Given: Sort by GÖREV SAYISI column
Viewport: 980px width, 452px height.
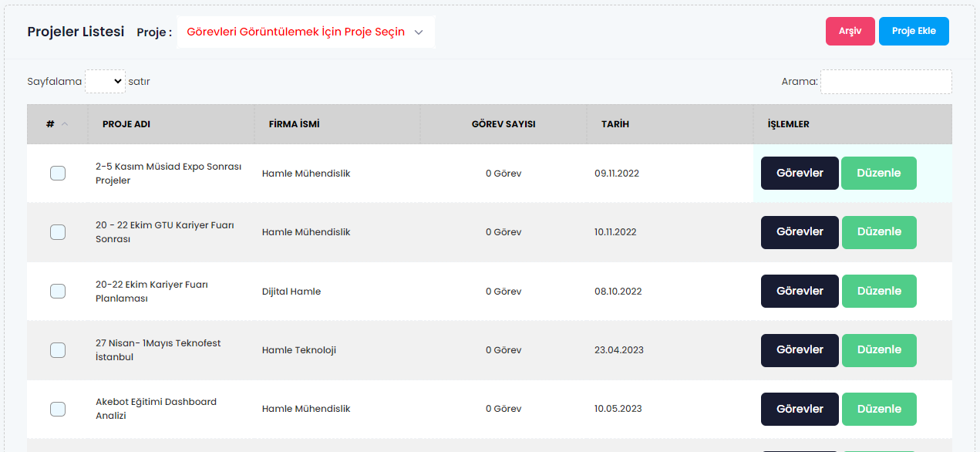Looking at the screenshot, I should pos(503,124).
